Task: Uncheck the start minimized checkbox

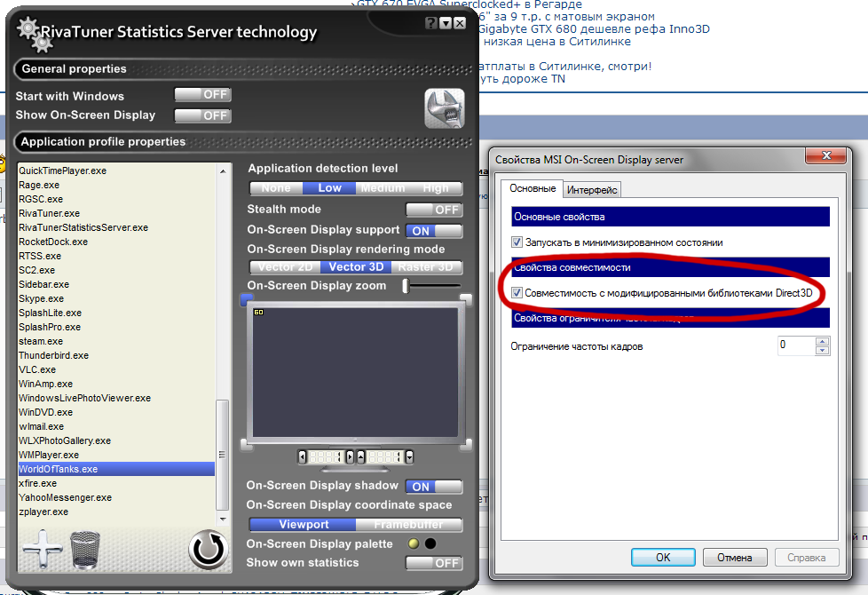Action: pos(517,242)
